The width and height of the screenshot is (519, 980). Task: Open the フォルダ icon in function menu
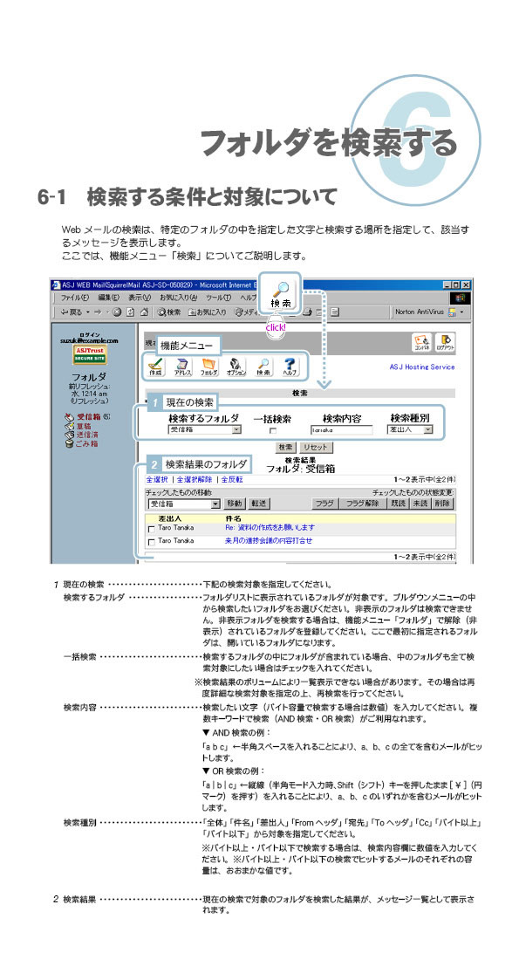pyautogui.click(x=208, y=367)
